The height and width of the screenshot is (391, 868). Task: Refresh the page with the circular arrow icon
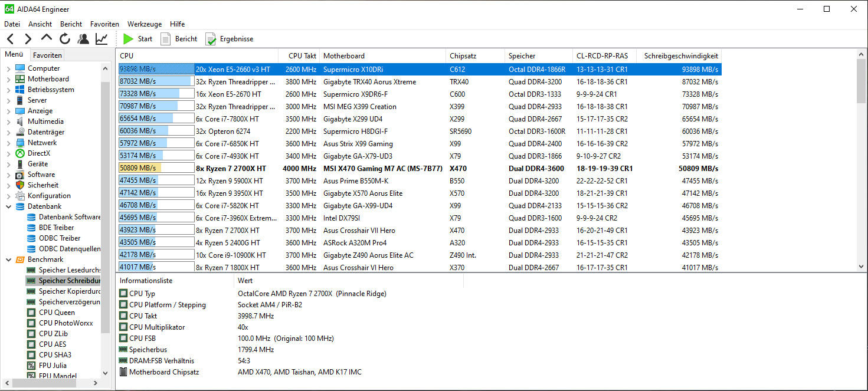65,39
